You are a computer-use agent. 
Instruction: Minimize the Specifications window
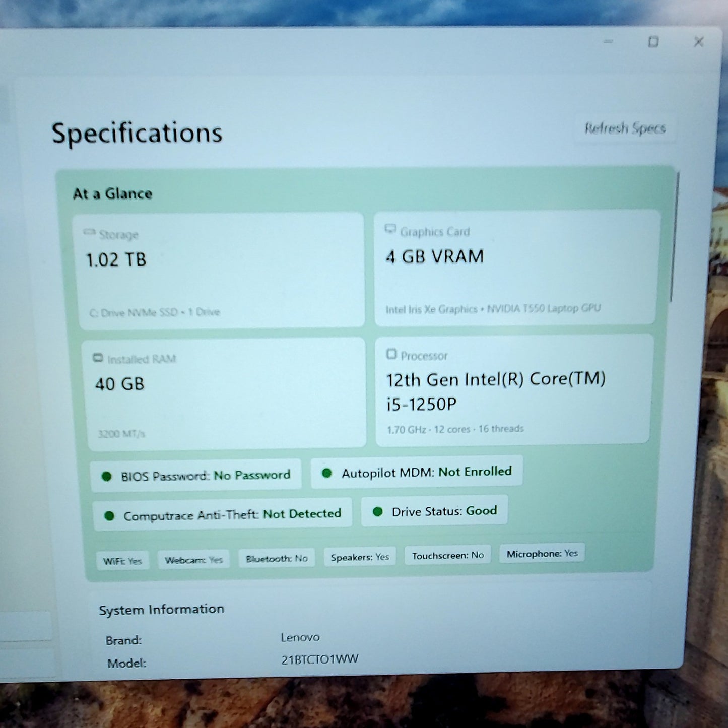pos(609,42)
